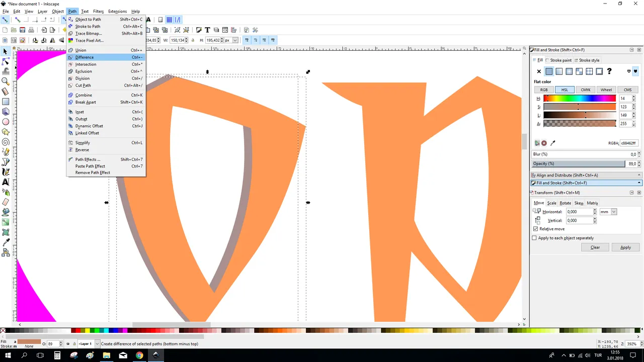Click the Opacity slider bar

coord(579,164)
